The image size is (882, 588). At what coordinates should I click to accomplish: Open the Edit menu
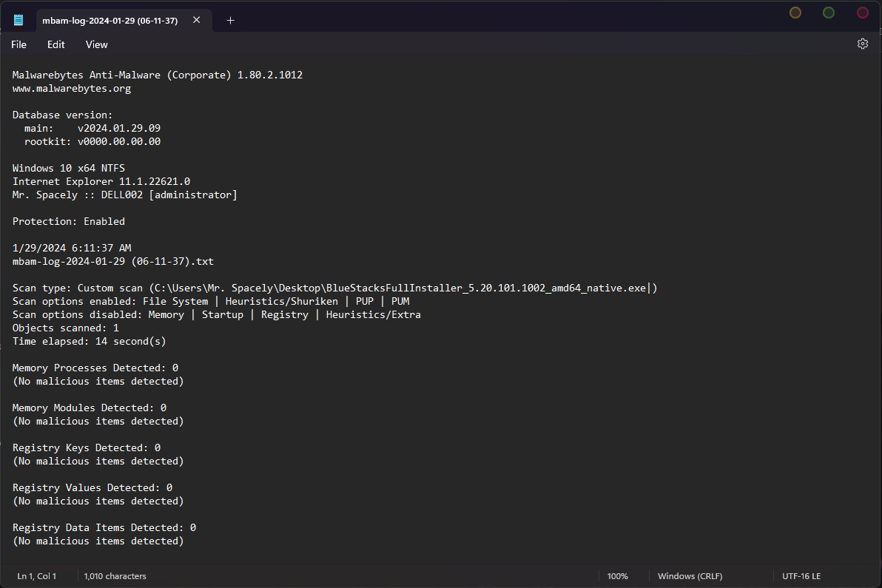click(x=55, y=44)
